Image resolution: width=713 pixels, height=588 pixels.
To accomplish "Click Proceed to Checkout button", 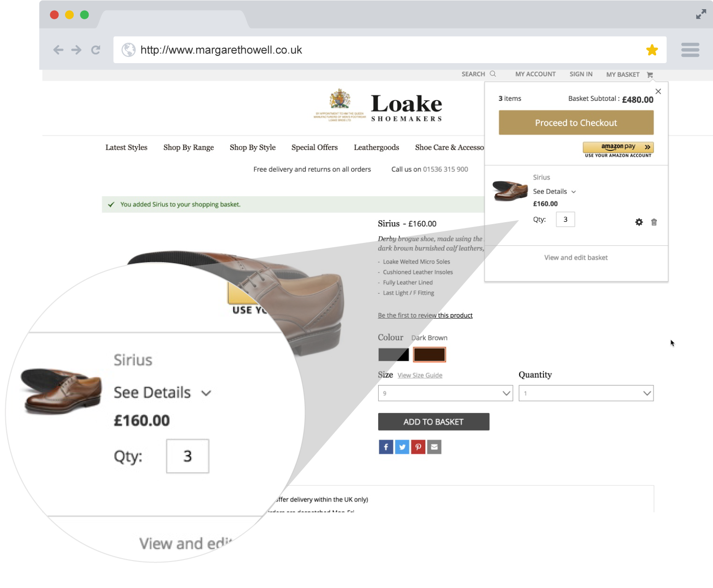I will [x=576, y=123].
